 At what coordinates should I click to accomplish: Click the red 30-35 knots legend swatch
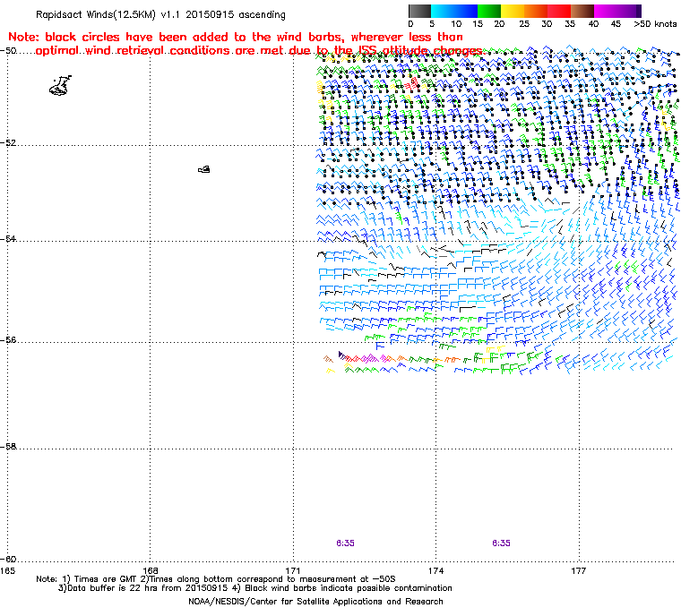(x=559, y=11)
